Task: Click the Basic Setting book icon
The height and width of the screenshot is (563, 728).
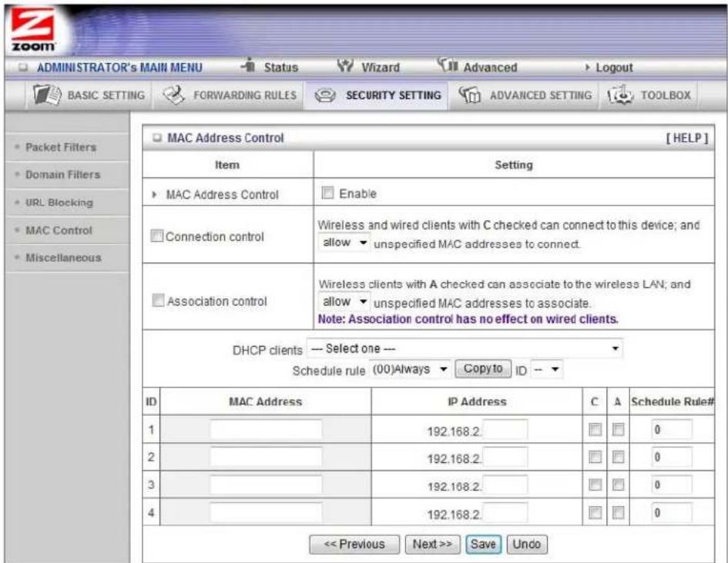Action: tap(47, 95)
